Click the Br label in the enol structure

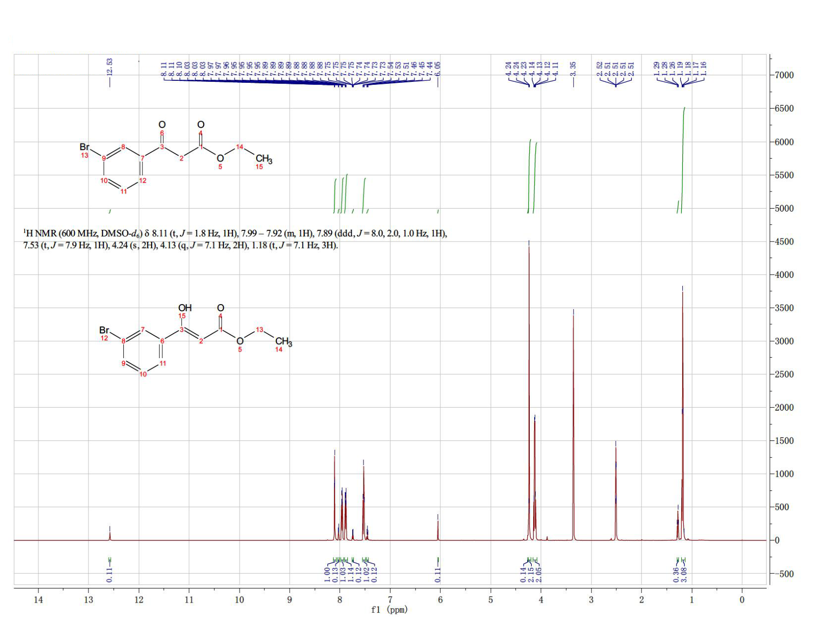(104, 330)
